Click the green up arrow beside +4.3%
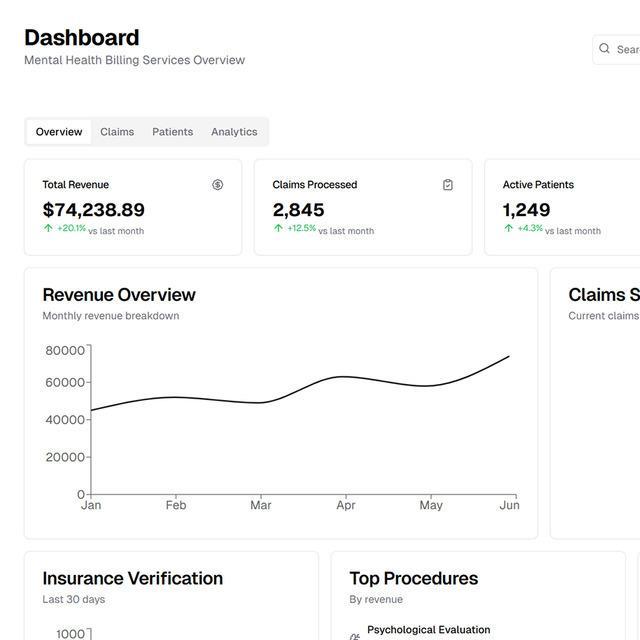This screenshot has height=640, width=640. point(508,228)
